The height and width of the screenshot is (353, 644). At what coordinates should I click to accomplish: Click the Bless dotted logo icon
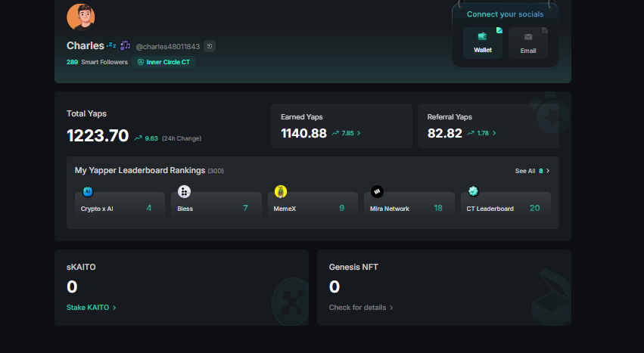pos(184,191)
